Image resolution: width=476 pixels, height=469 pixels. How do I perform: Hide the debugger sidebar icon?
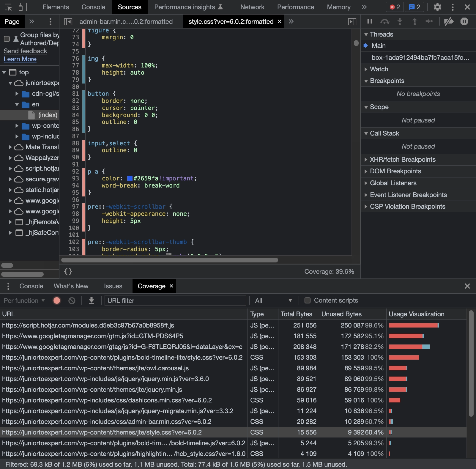(352, 21)
